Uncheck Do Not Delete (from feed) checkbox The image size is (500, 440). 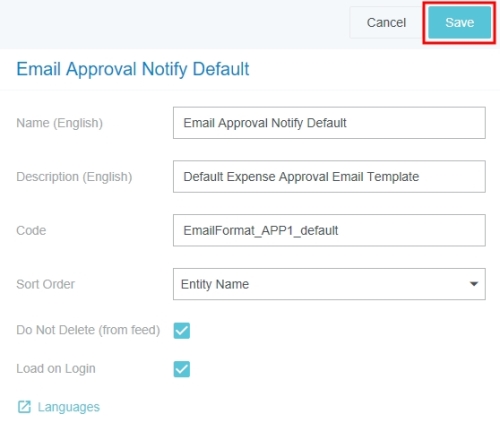pos(182,330)
